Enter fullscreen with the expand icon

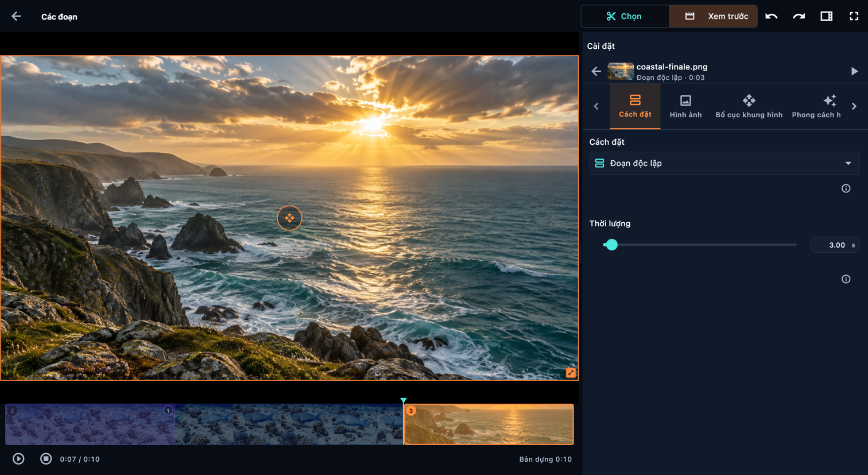(x=854, y=16)
